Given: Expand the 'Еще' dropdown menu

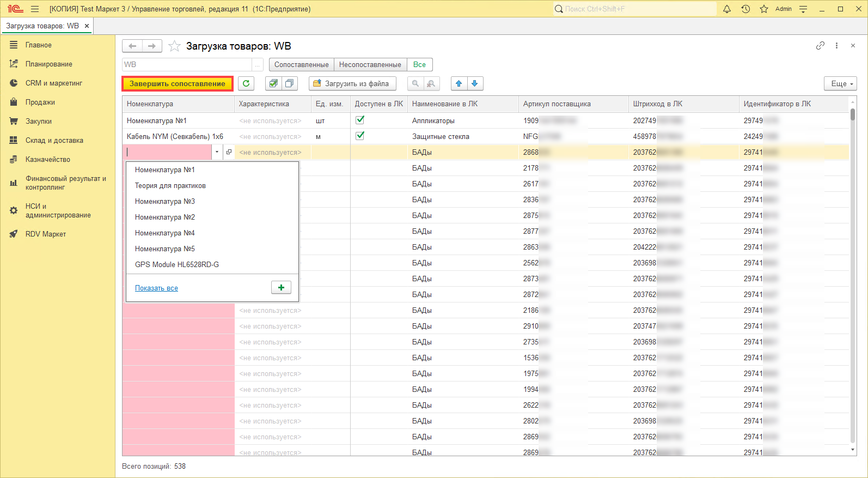Looking at the screenshot, I should (841, 83).
